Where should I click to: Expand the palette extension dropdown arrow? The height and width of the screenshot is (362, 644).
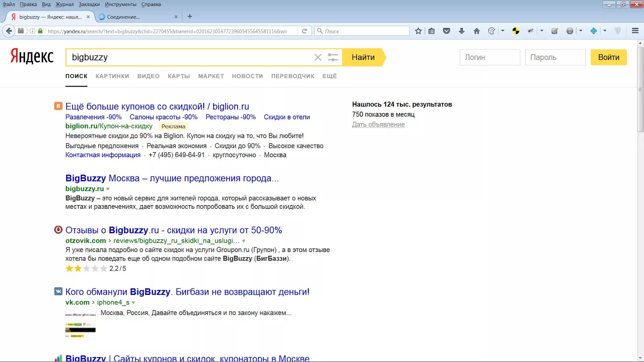[x=502, y=31]
